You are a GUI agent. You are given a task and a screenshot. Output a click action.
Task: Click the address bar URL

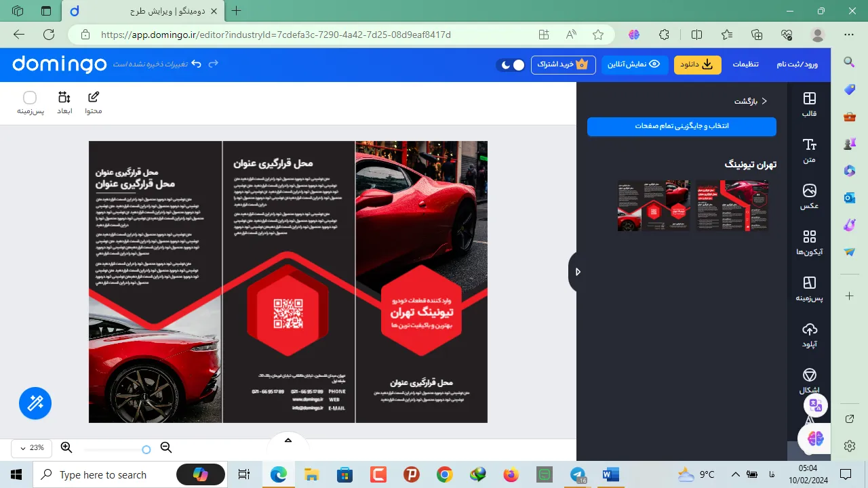pyautogui.click(x=275, y=35)
